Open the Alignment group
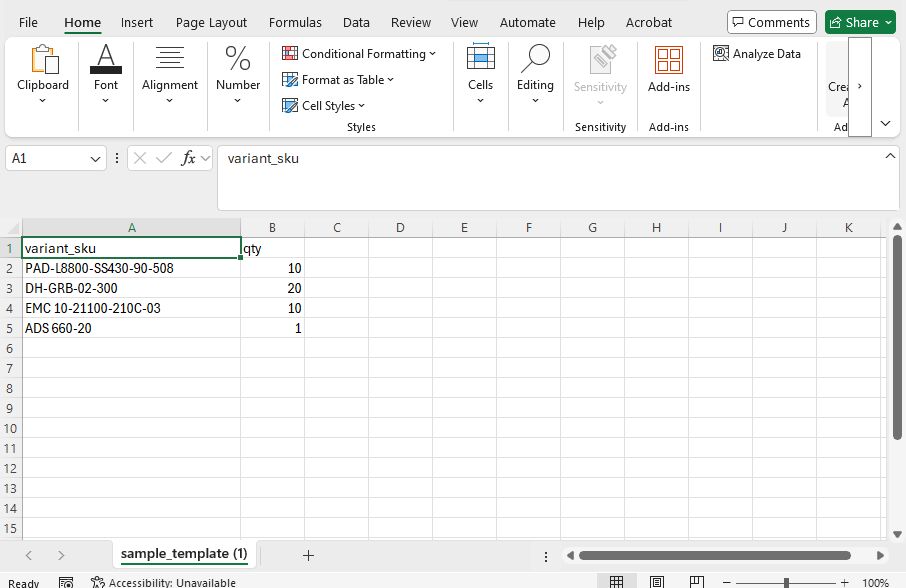 click(x=170, y=75)
